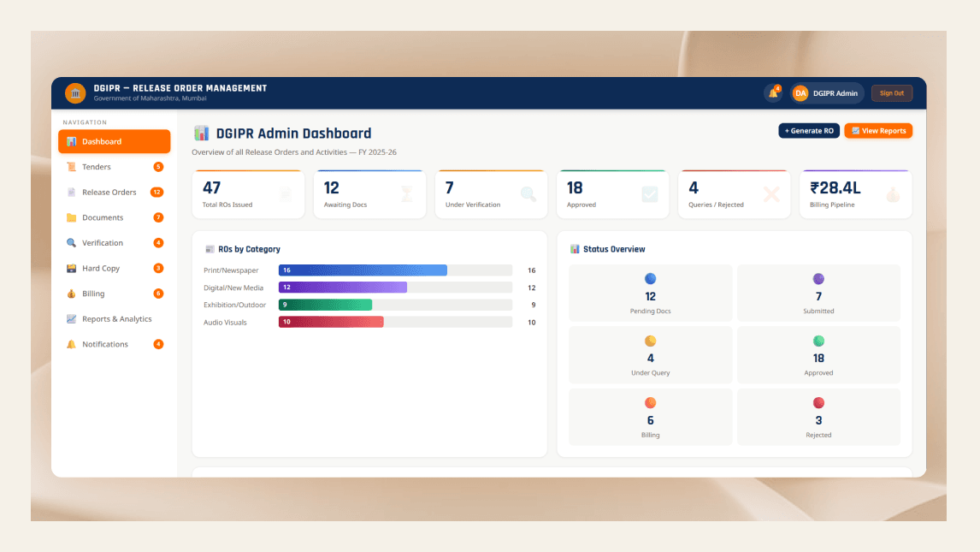Open the Awaiting Docs stat card
Screen dimensions: 980x552
369,194
